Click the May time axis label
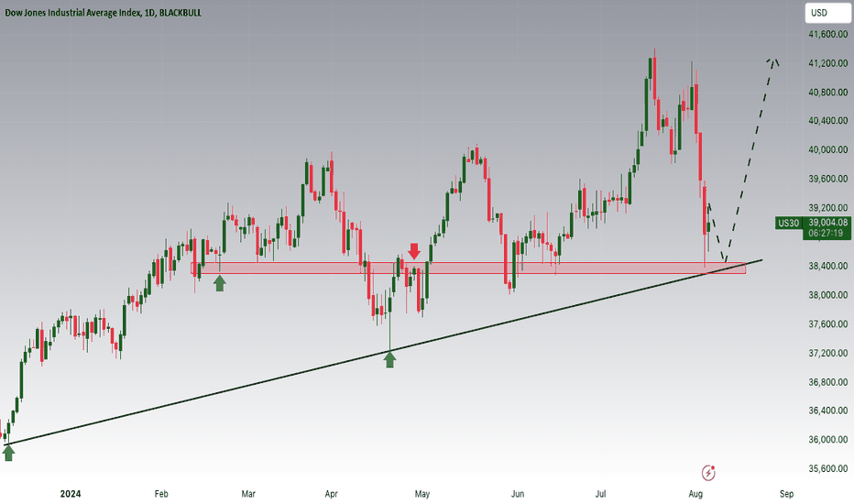 422,494
